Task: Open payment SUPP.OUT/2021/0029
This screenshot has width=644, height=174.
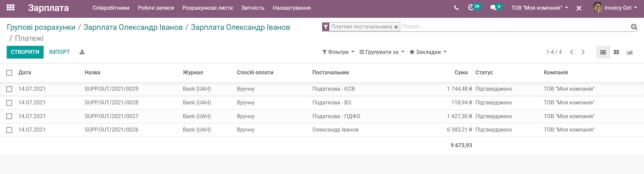Action: 111,89
